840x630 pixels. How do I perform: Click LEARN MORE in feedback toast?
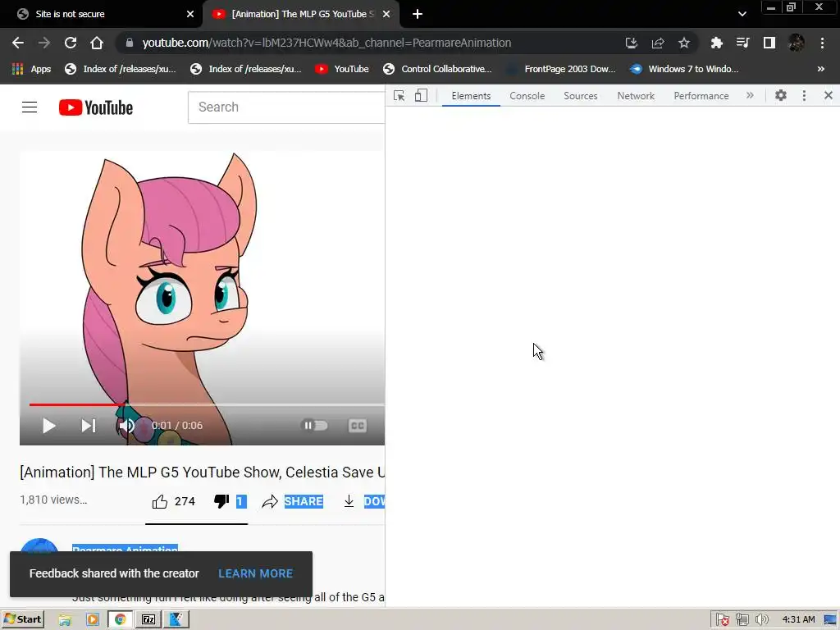pyautogui.click(x=256, y=573)
